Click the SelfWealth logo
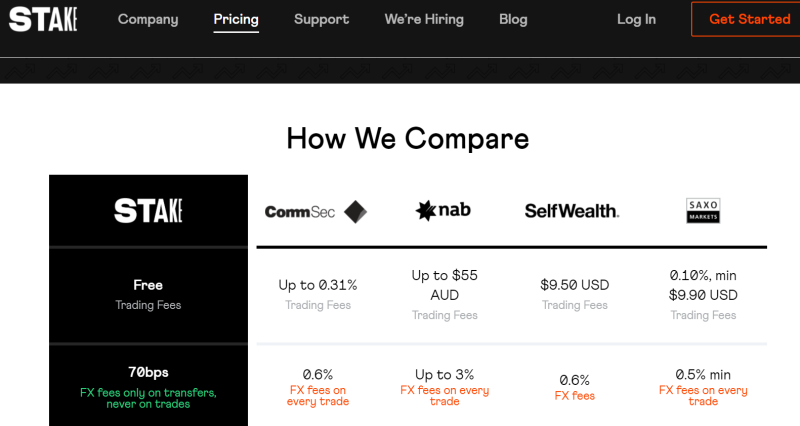Screen dimensions: 800x426 572,211
